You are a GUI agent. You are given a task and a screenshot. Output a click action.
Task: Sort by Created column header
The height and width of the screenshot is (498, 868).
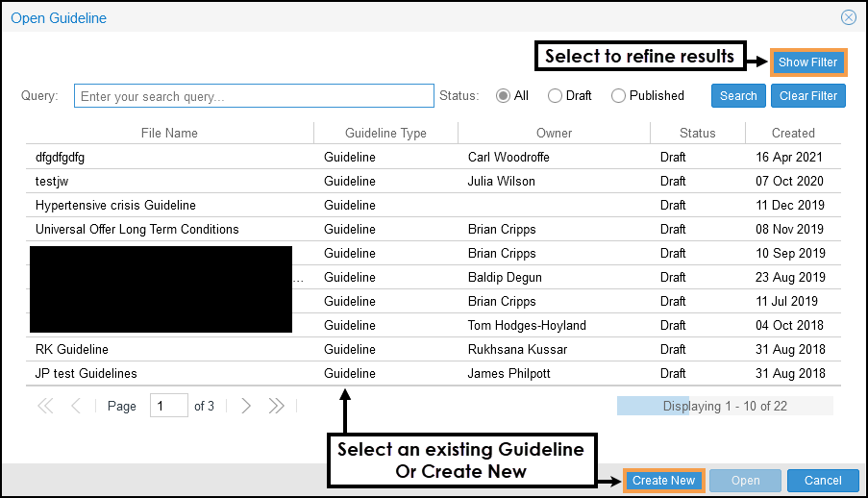pyautogui.click(x=792, y=134)
